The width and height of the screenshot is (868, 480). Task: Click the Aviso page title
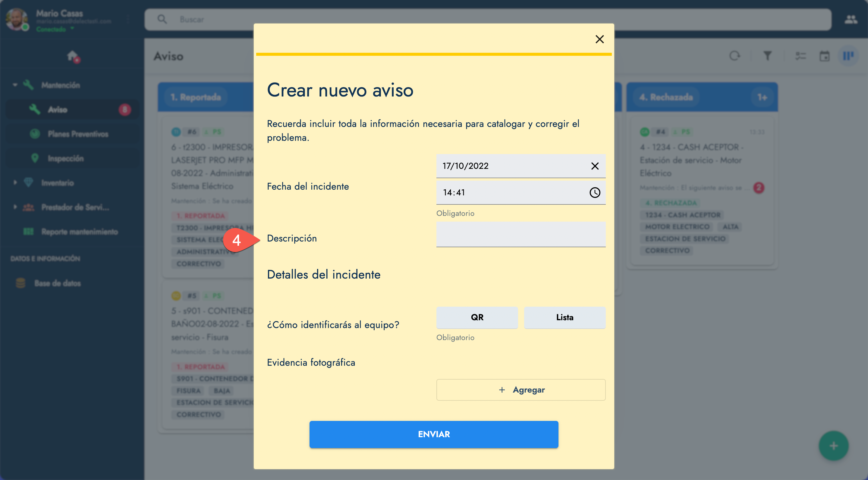click(168, 56)
